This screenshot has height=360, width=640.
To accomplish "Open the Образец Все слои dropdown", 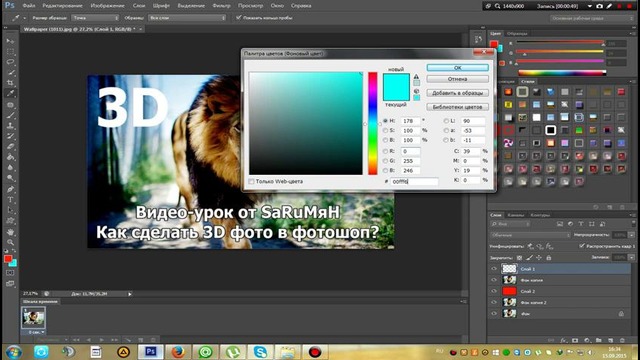I will pyautogui.click(x=187, y=18).
